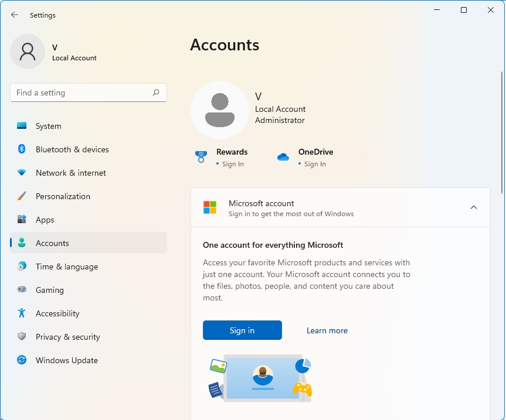This screenshot has width=506, height=420.
Task: Click the Privacy shield icon
Action: click(x=22, y=336)
